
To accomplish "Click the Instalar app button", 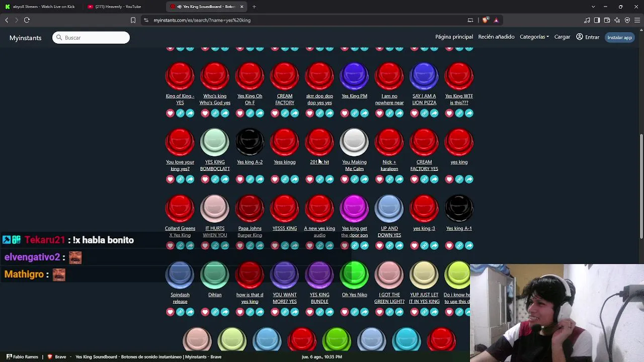I will pos(619,37).
